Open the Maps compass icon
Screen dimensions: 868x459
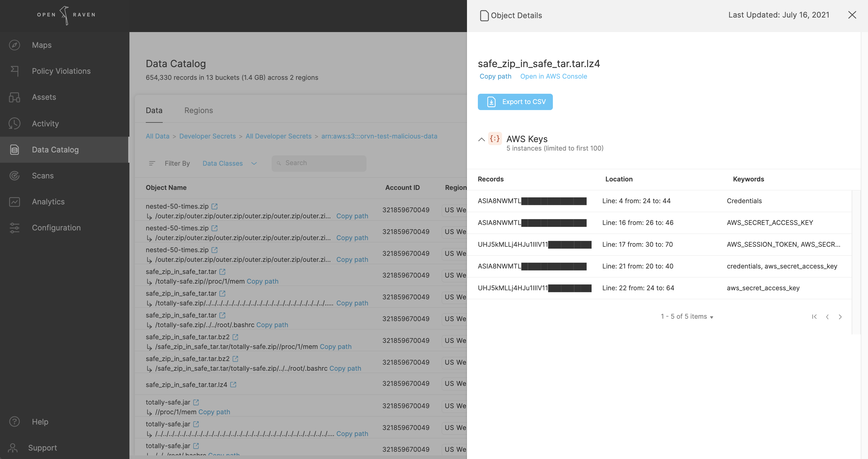click(15, 45)
